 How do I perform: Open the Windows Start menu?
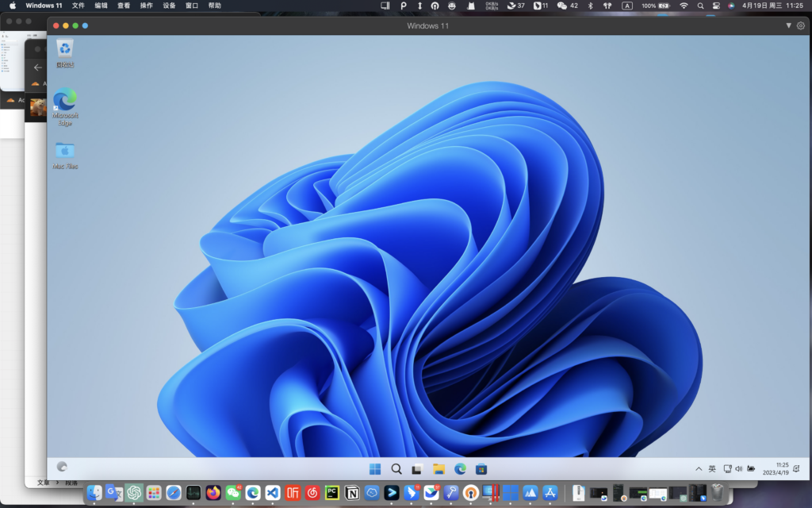pos(374,469)
